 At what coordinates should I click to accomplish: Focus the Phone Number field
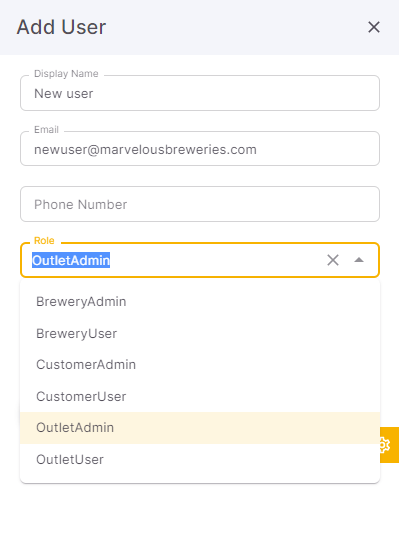coord(200,204)
